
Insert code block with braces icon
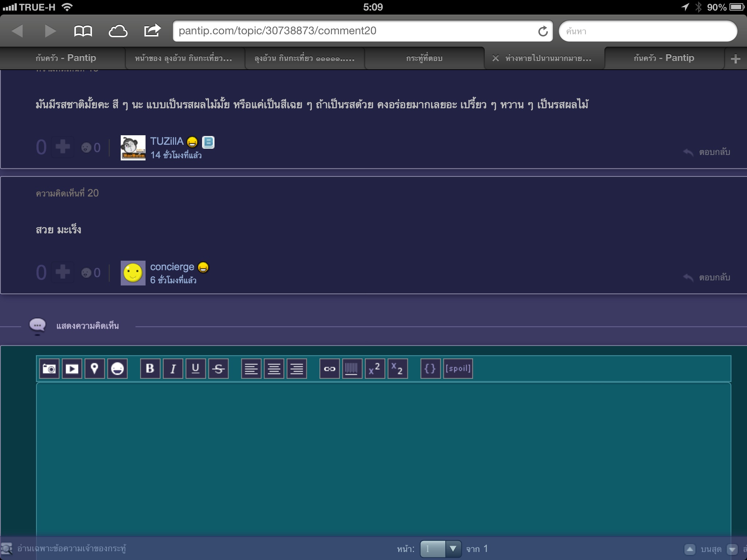pyautogui.click(x=430, y=369)
